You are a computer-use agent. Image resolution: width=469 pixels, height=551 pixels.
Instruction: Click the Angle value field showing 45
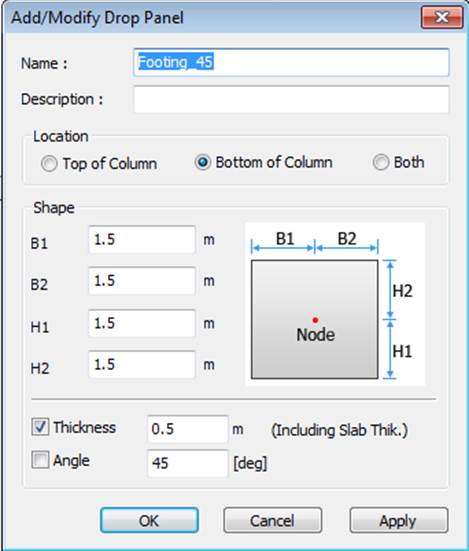tap(188, 463)
